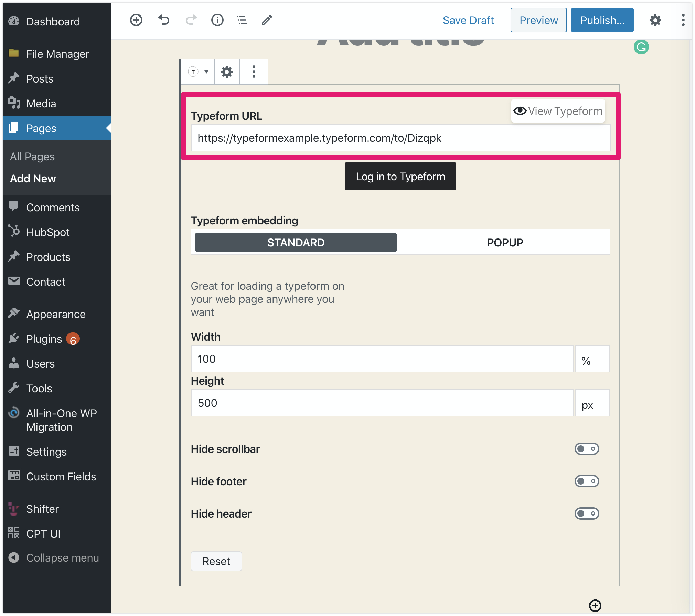Click the Shifter icon in sidebar

(14, 509)
